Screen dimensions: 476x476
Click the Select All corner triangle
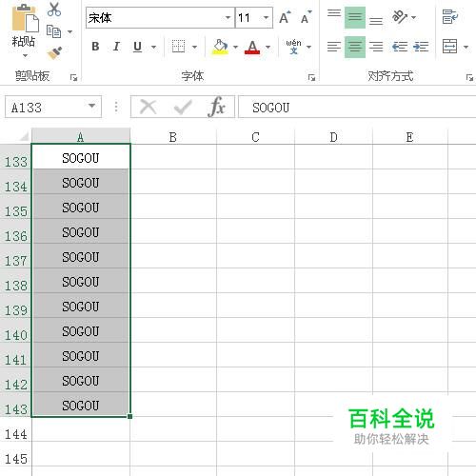point(24,136)
